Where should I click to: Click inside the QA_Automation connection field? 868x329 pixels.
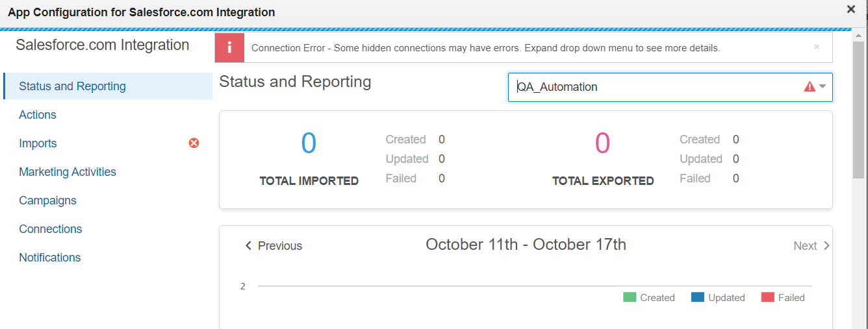coord(650,87)
